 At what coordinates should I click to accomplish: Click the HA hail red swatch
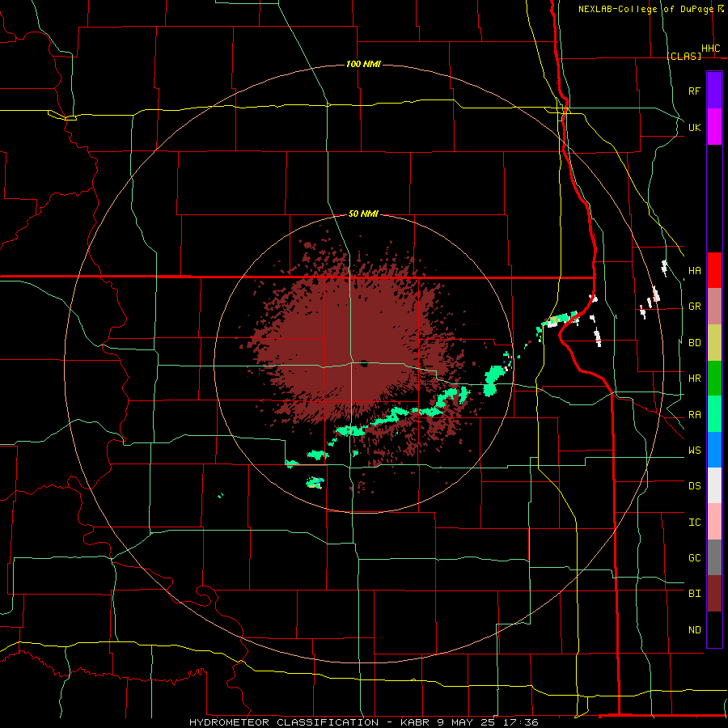pyautogui.click(x=714, y=270)
